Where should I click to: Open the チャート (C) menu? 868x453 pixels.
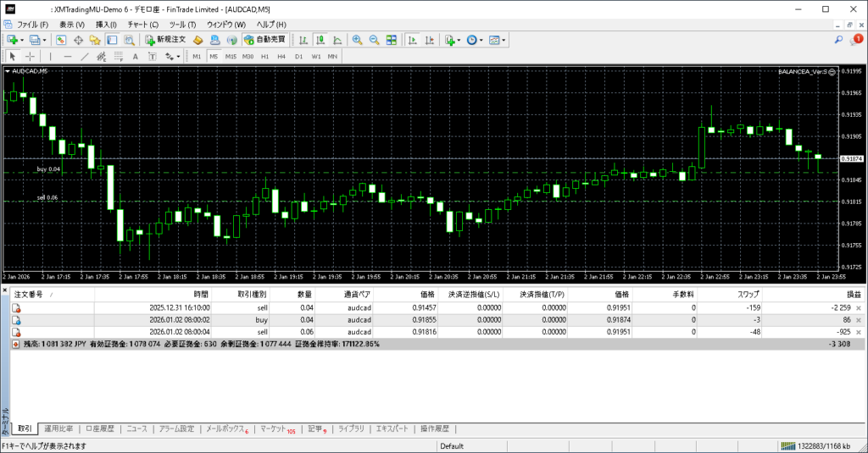[143, 25]
